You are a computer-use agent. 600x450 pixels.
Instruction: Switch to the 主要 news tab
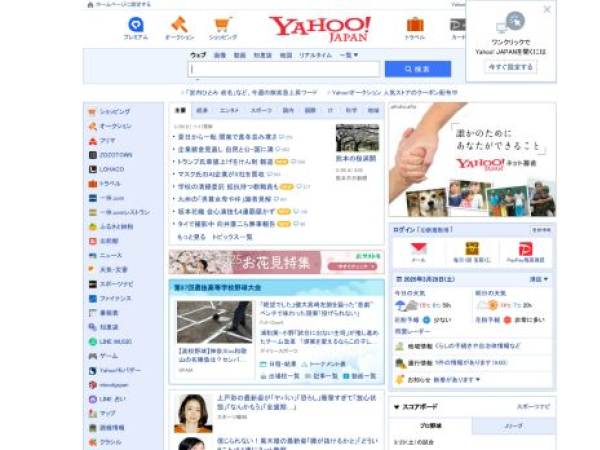pyautogui.click(x=180, y=111)
